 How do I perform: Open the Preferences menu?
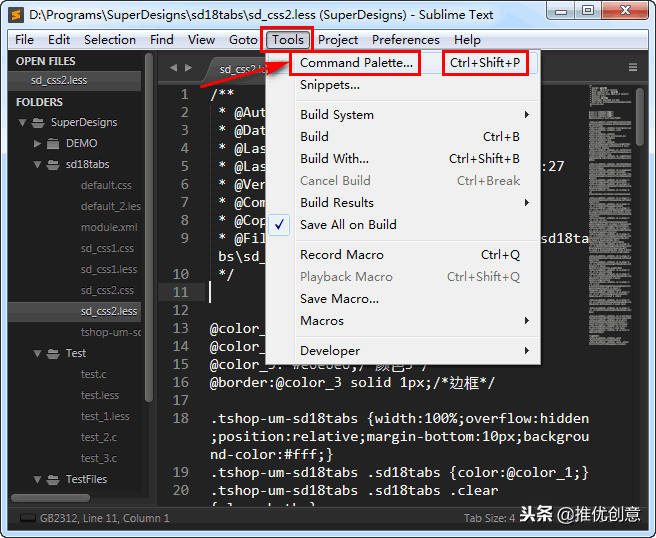pos(406,40)
